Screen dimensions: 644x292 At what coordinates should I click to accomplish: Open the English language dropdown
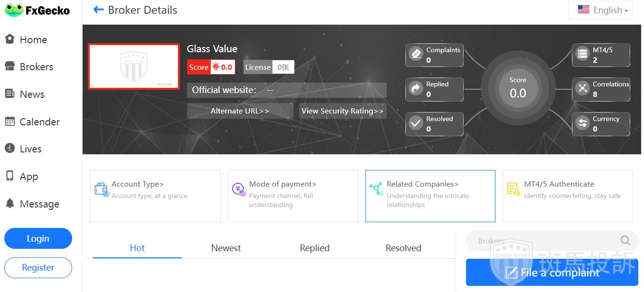coord(600,10)
